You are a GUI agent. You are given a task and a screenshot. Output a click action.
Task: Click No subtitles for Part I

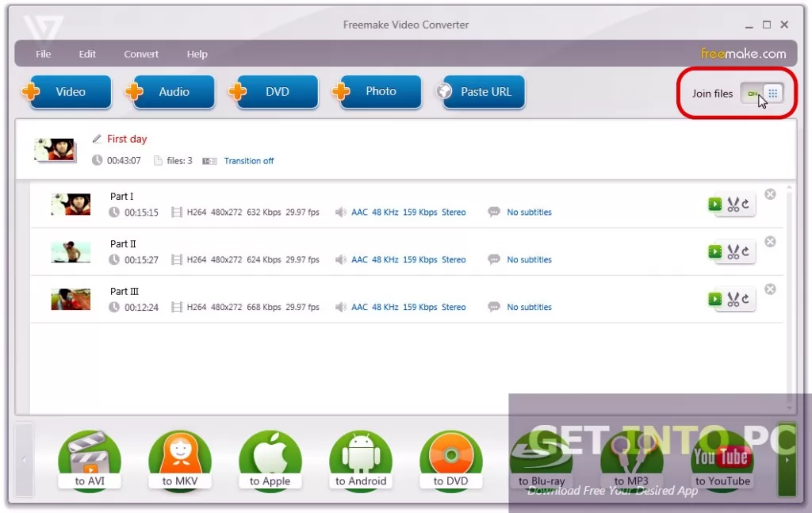point(529,212)
